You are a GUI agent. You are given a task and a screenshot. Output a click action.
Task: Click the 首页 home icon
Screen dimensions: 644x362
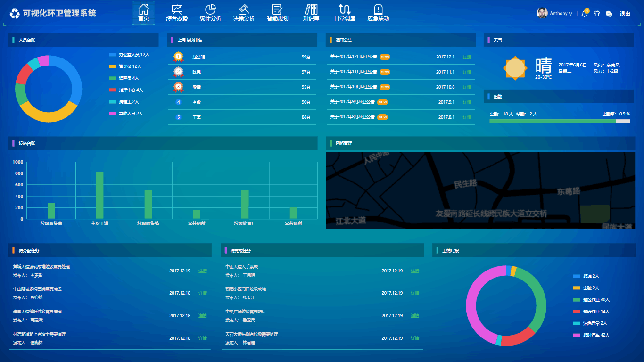pos(143,9)
